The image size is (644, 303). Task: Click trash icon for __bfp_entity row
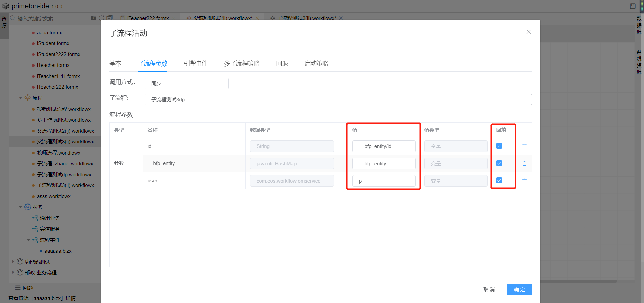pos(524,164)
